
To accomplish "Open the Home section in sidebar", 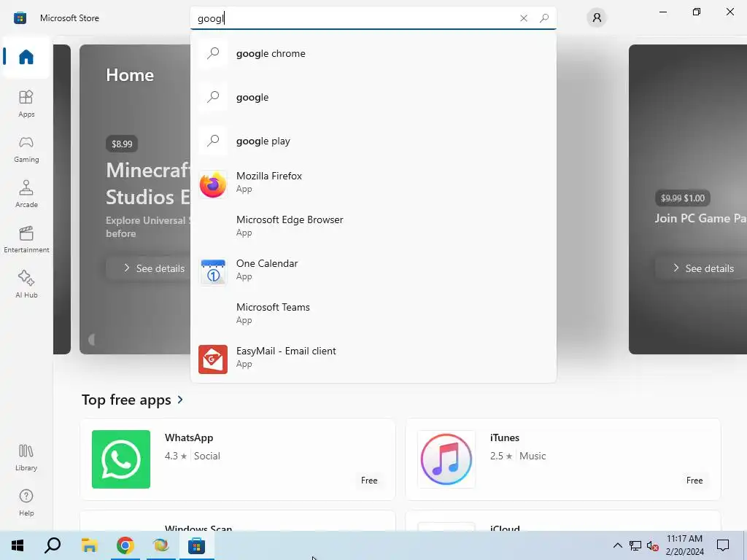I will 26,57.
